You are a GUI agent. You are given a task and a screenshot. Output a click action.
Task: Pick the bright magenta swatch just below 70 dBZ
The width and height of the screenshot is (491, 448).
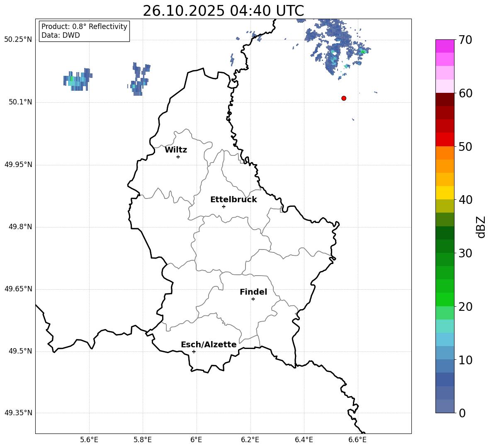[x=445, y=46]
